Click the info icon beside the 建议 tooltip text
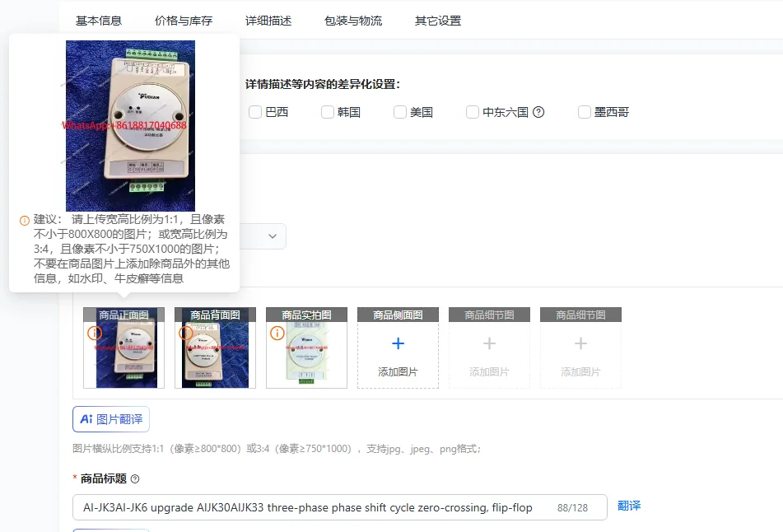The image size is (783, 532). (25, 220)
